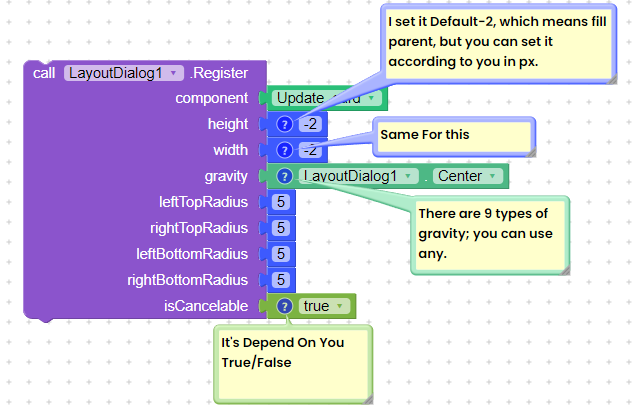Click resize handle of 'fill parent' comment
The image size is (644, 407).
click(x=612, y=79)
